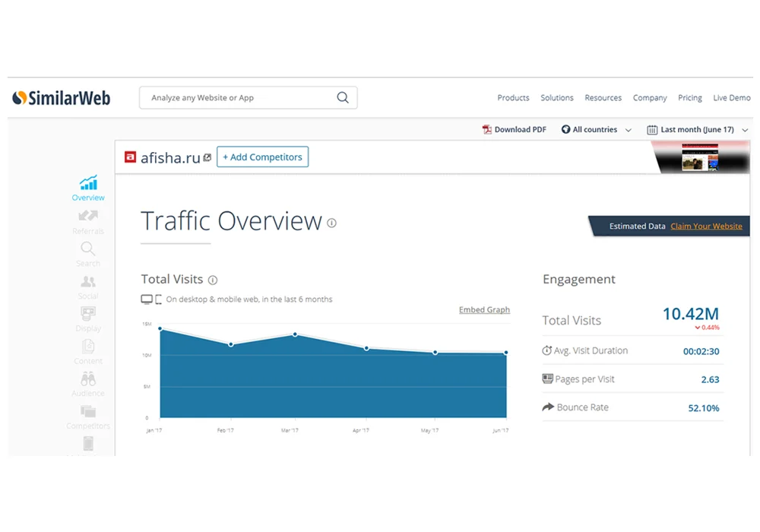Expand the Last month (June 17) date dropdown
The width and height of the screenshot is (760, 532).
[x=698, y=130]
